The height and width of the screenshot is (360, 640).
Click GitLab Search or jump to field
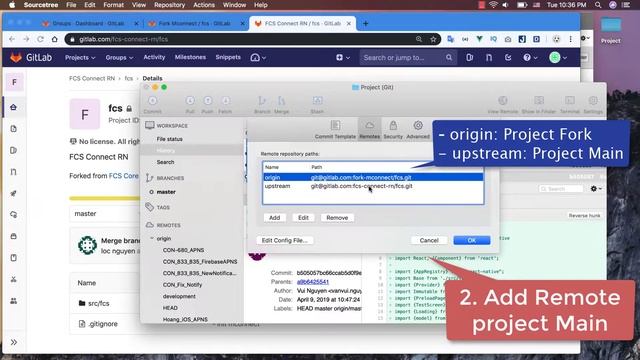(408, 58)
